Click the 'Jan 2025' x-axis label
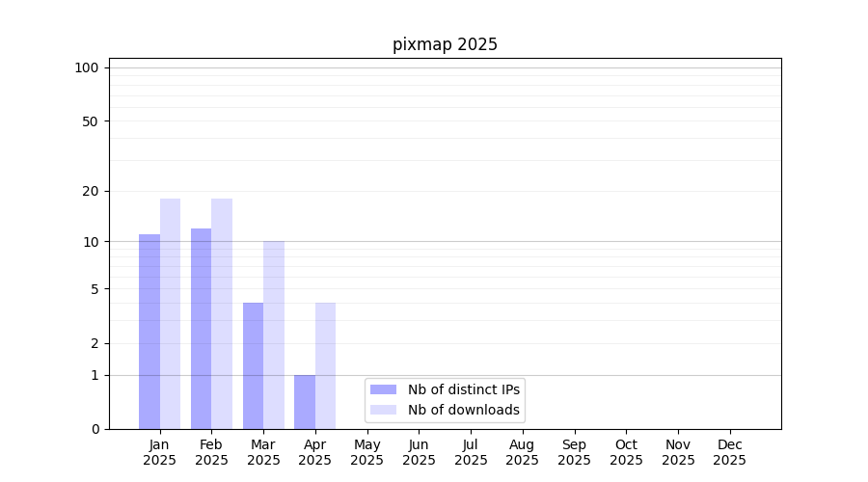This screenshot has width=868, height=482. [159, 452]
